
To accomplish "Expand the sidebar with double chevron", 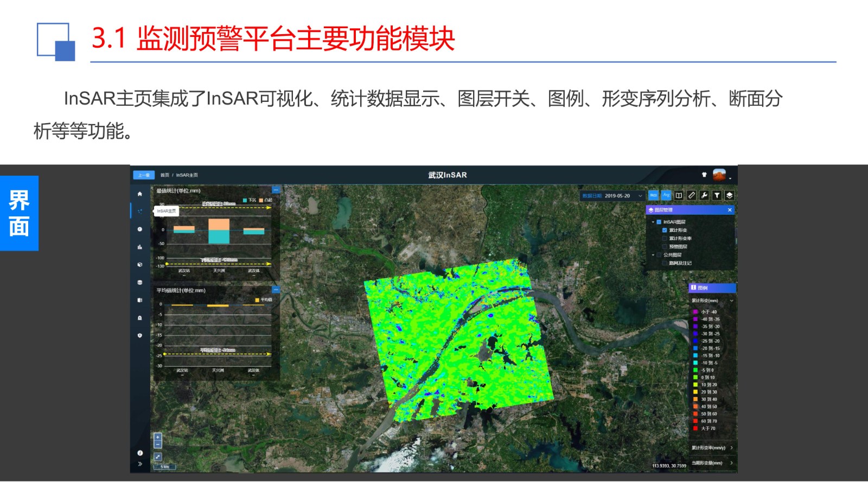I will 140,464.
